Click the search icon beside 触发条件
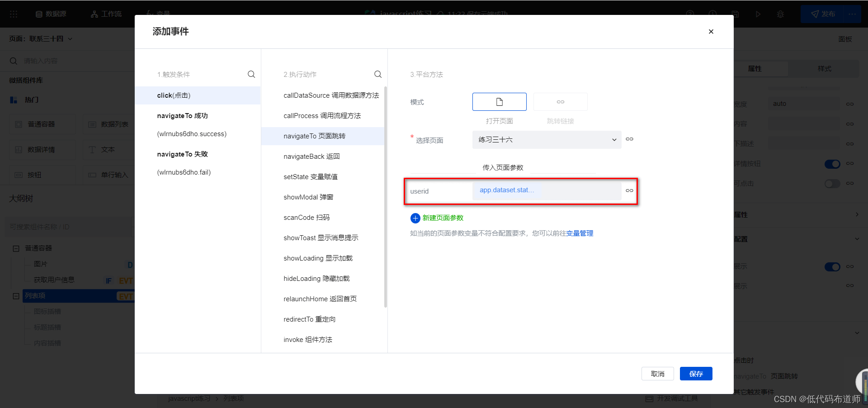Viewport: 868px width, 408px height. click(x=251, y=74)
